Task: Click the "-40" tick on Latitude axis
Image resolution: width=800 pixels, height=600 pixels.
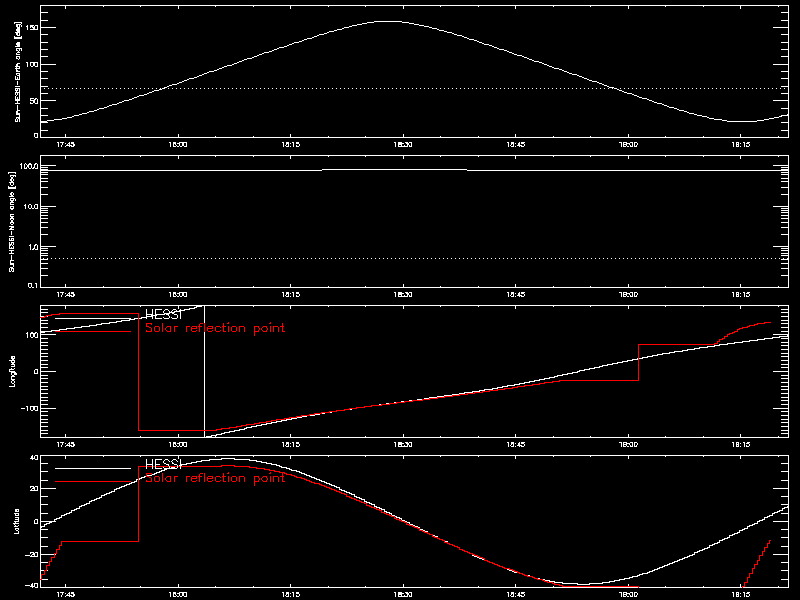Action: 32,586
